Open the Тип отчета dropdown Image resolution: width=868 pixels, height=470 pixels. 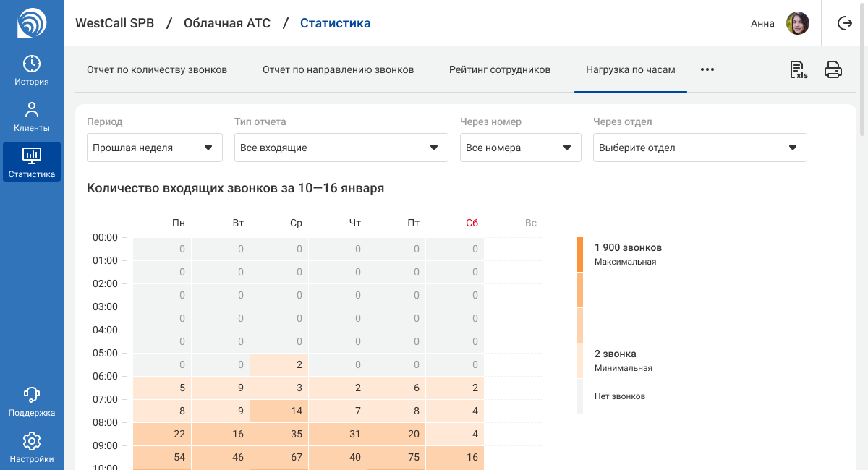coord(340,148)
